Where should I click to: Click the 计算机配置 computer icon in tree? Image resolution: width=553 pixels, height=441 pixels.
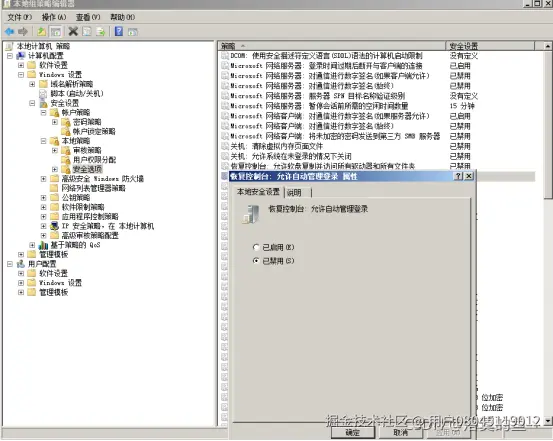point(21,56)
